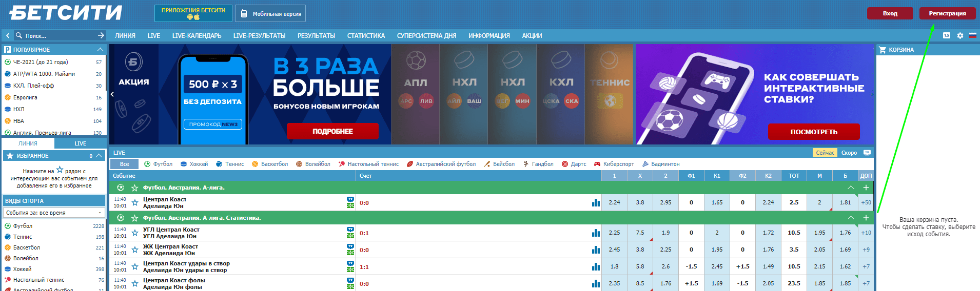Open the События за: все время dropdown
The image size is (980, 291).
click(x=54, y=213)
